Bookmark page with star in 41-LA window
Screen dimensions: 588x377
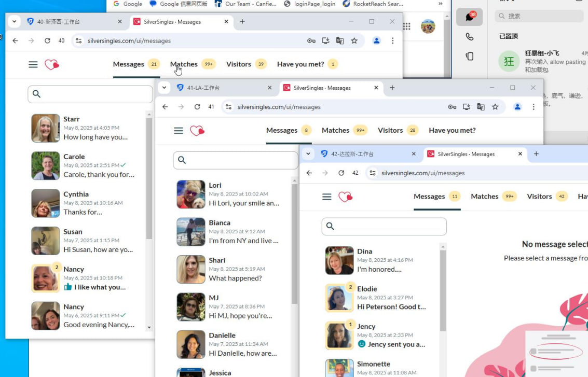click(495, 107)
